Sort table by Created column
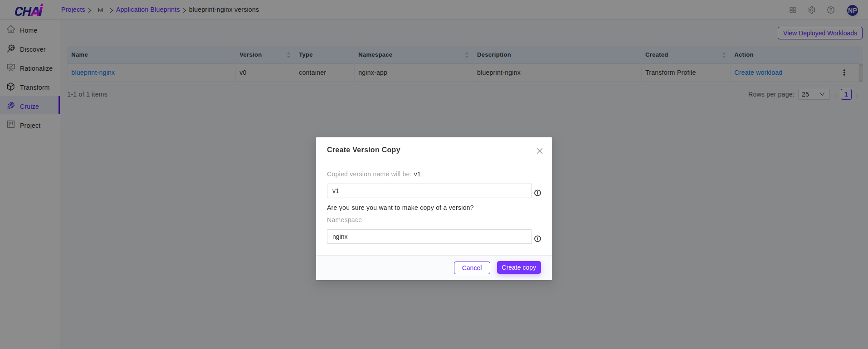This screenshot has height=349, width=868. (723, 55)
